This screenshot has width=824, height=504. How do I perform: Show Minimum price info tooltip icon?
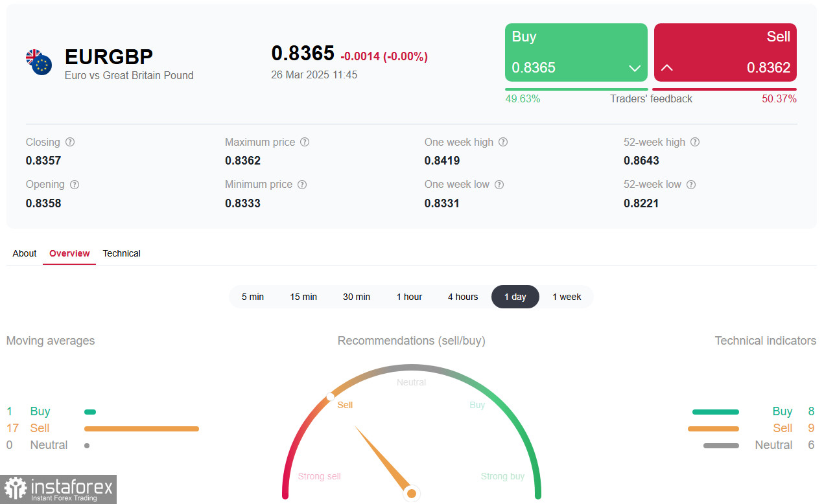coord(302,185)
